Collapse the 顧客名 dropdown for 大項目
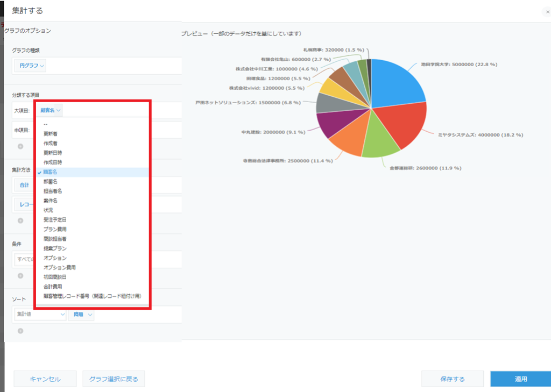This screenshot has height=392, width=551. click(51, 110)
